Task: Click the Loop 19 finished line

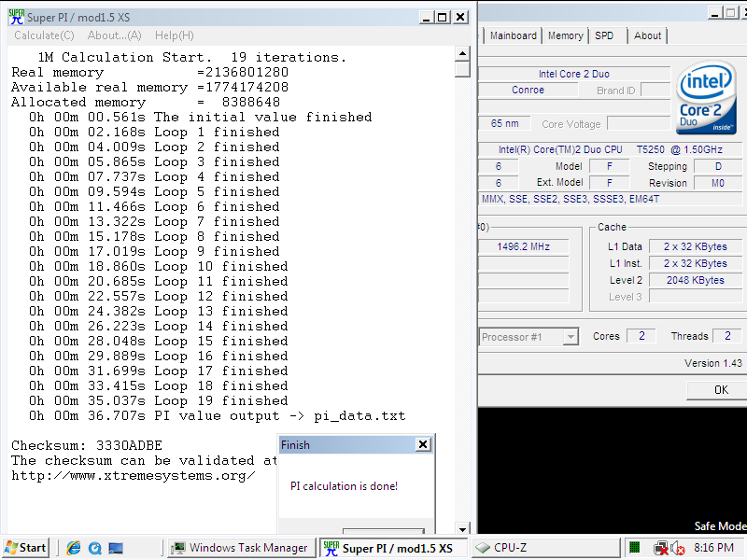Action: 158,401
